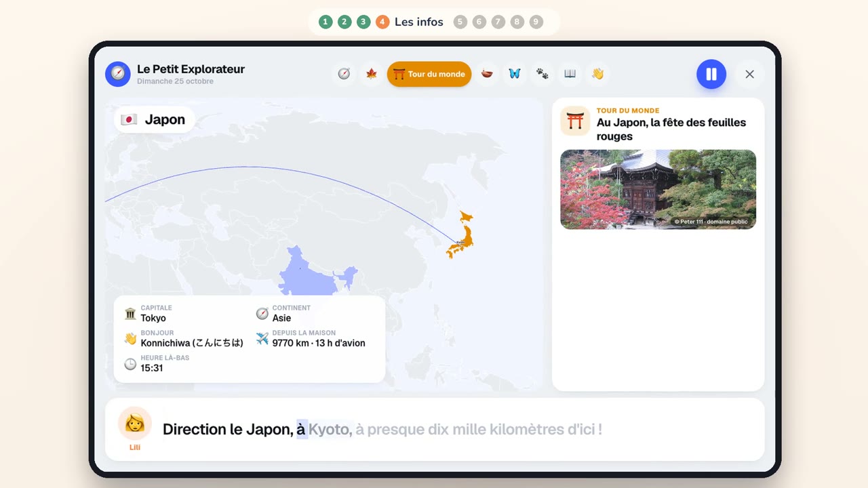Screen dimensions: 868x488
Task: Pause the narration playback
Action: tap(711, 74)
